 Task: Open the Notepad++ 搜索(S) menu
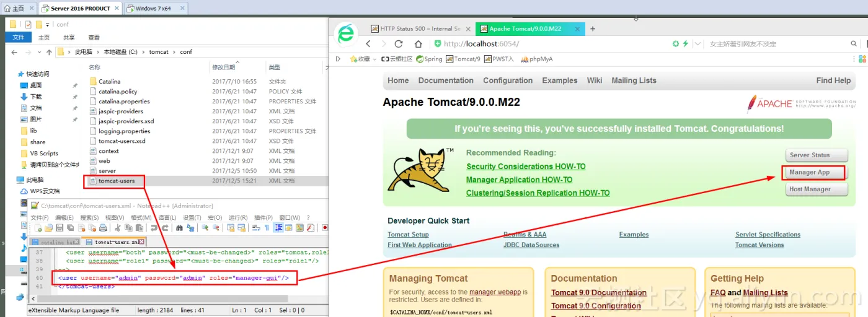pyautogui.click(x=89, y=217)
